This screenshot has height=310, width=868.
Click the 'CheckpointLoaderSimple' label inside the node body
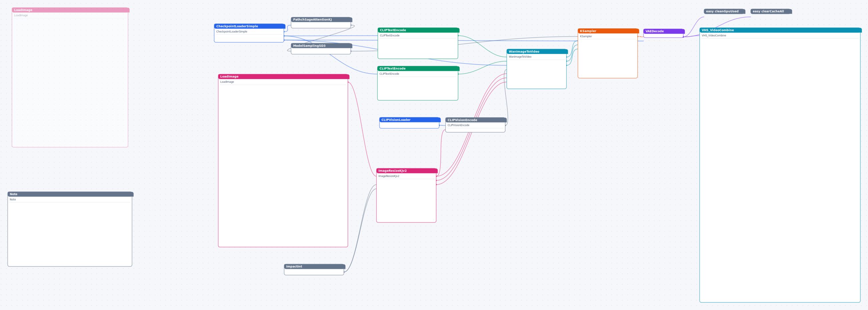click(231, 32)
